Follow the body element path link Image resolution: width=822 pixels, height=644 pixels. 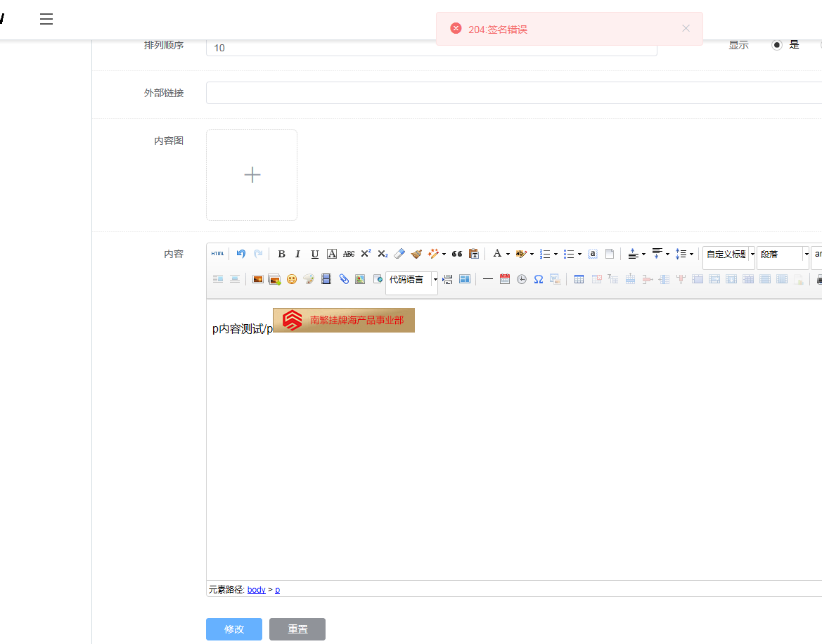(x=257, y=589)
